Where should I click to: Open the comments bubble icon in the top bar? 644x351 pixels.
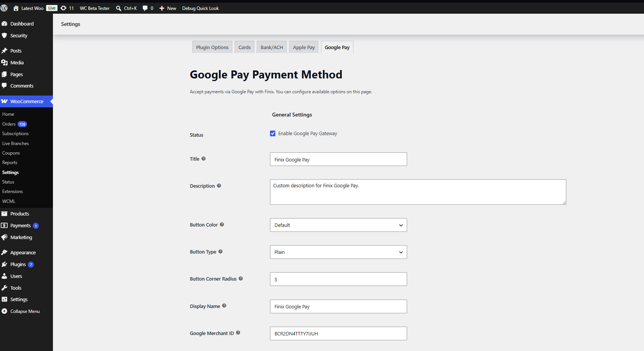pyautogui.click(x=145, y=8)
